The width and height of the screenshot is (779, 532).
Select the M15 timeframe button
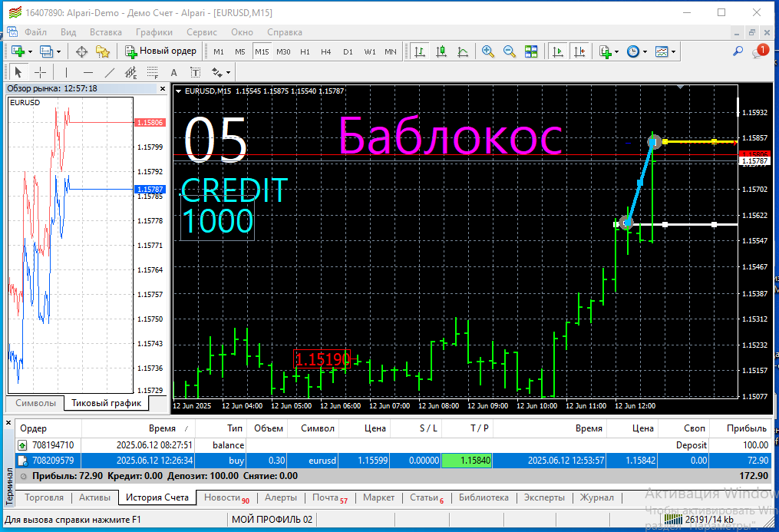pyautogui.click(x=262, y=51)
